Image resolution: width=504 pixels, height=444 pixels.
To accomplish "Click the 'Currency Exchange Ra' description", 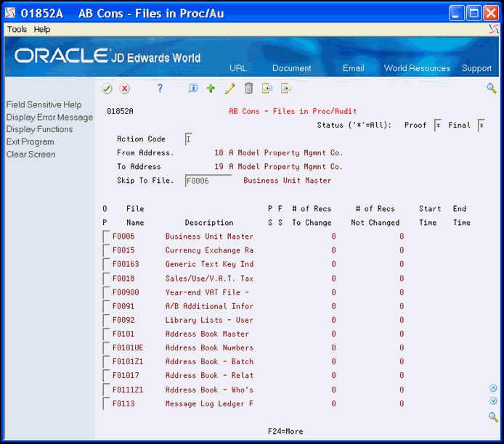I will coord(209,250).
